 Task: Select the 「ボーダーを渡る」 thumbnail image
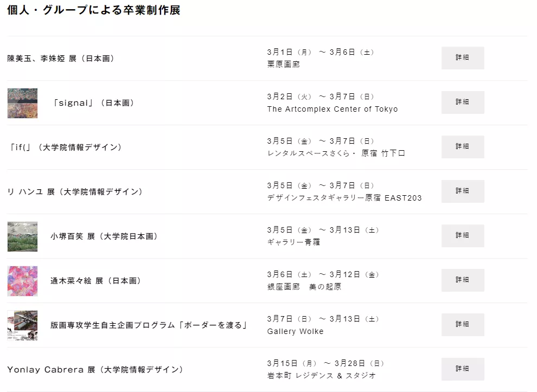point(22,325)
